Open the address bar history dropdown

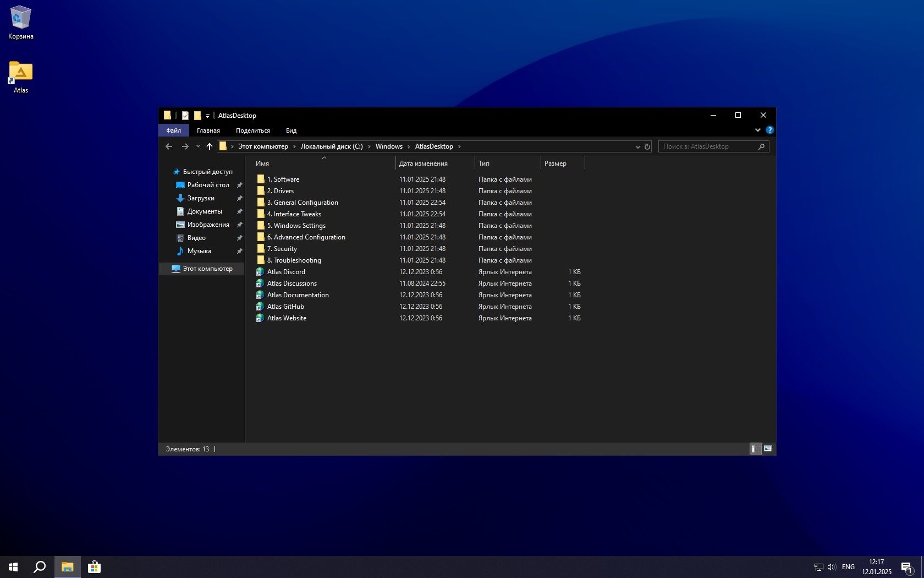coord(637,147)
